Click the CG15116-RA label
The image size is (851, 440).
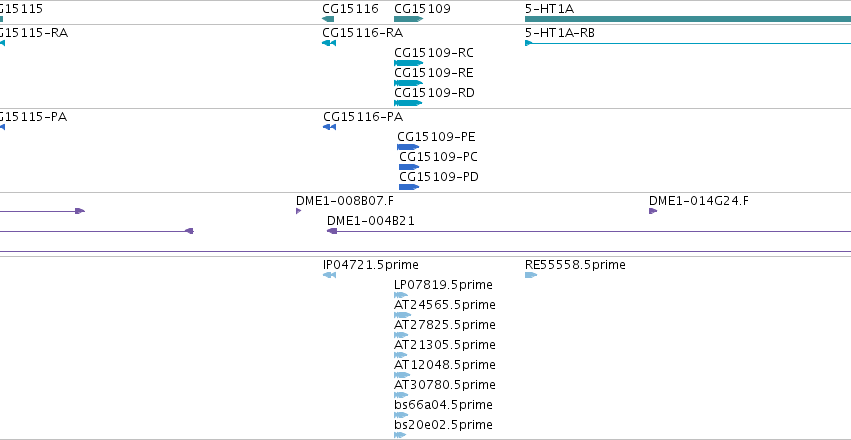pyautogui.click(x=363, y=33)
